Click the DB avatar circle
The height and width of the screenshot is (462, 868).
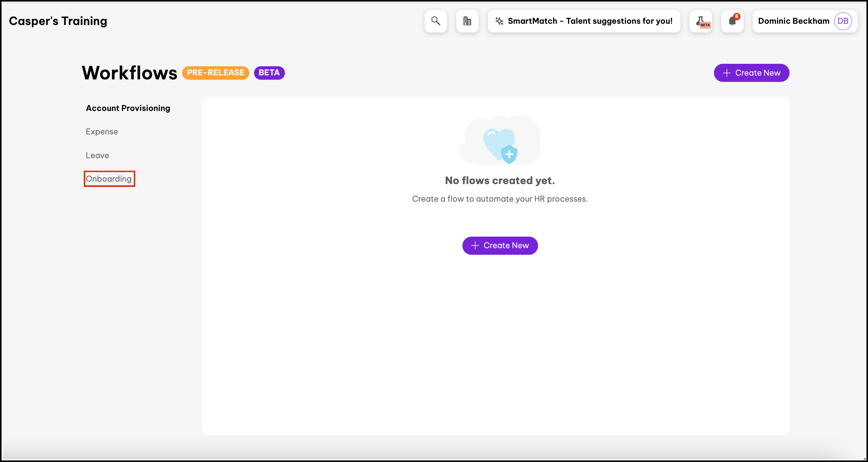(843, 21)
